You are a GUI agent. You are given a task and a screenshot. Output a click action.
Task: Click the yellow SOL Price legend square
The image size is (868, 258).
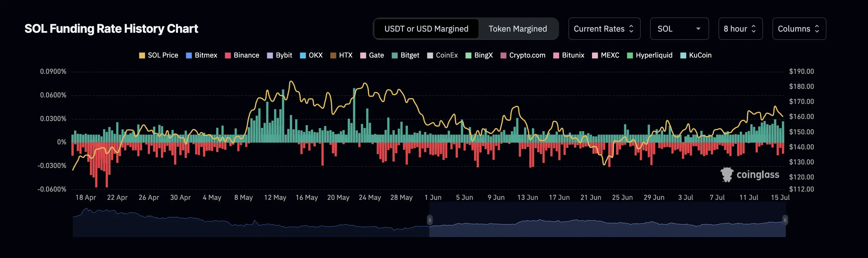pyautogui.click(x=142, y=55)
